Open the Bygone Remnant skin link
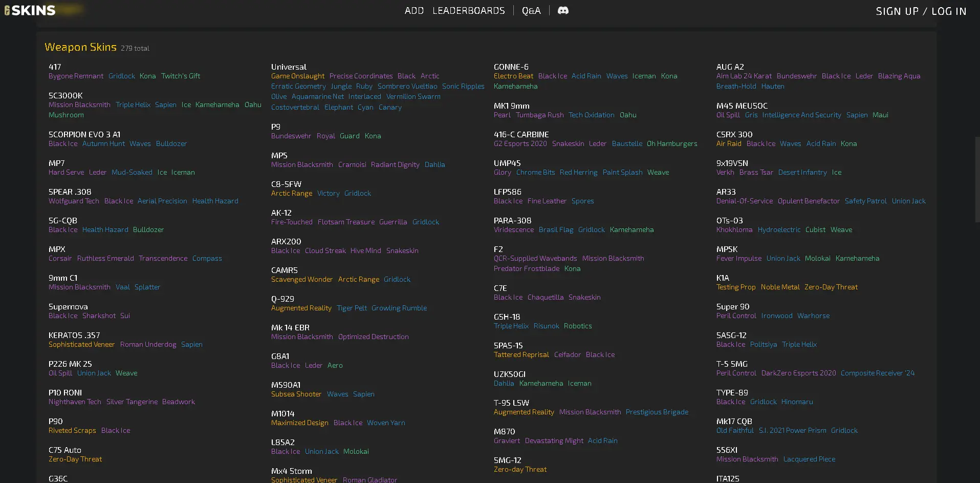 76,76
